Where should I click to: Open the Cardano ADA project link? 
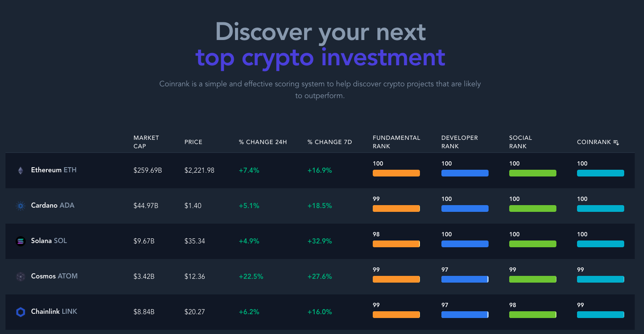(53, 206)
